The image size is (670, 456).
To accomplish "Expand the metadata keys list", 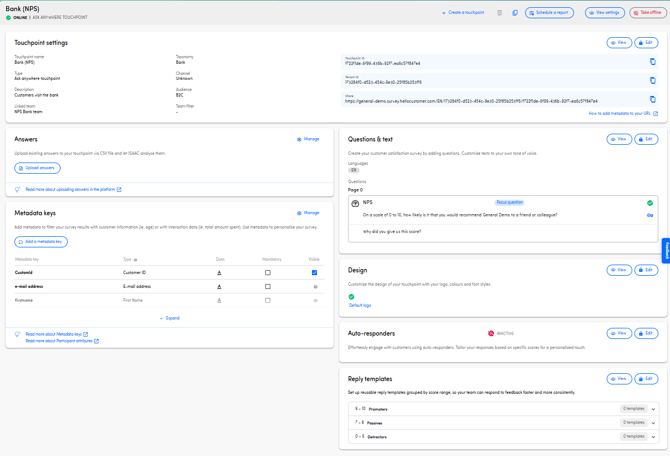I will coord(170,318).
